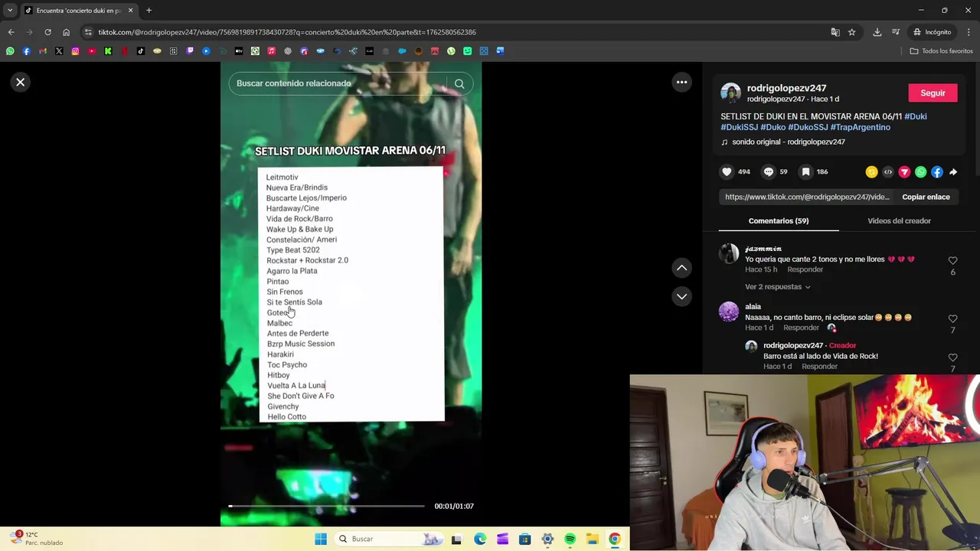Bookmark this page with star icon
980x551 pixels.
point(851,32)
